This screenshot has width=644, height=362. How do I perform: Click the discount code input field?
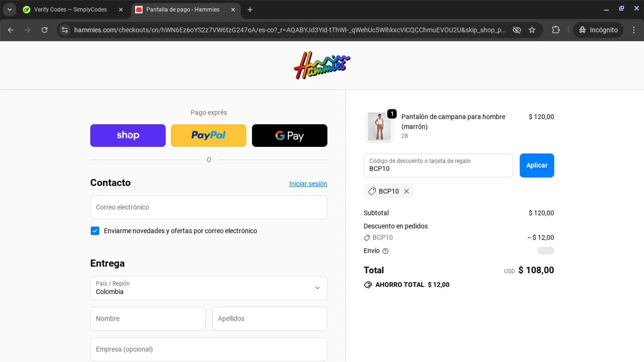[x=438, y=165]
